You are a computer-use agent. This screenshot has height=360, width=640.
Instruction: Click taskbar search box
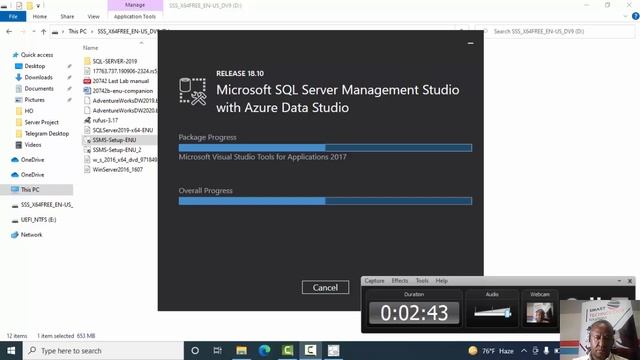click(103, 351)
